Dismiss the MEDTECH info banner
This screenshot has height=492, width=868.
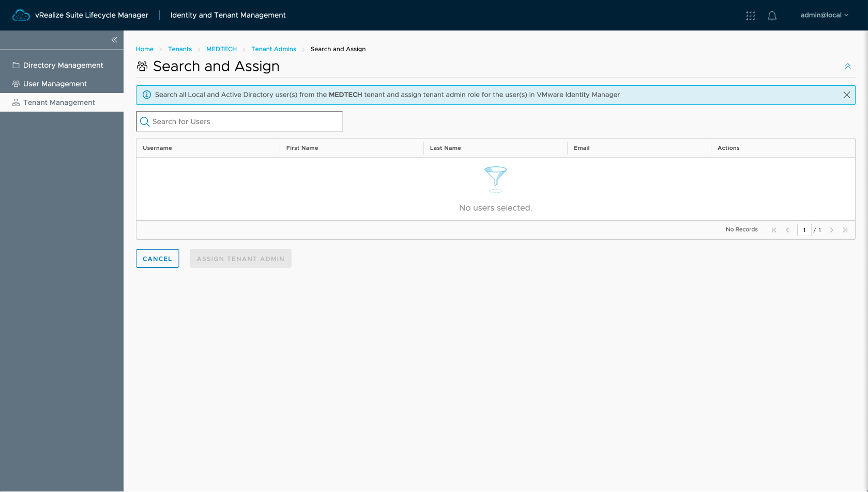pos(846,95)
